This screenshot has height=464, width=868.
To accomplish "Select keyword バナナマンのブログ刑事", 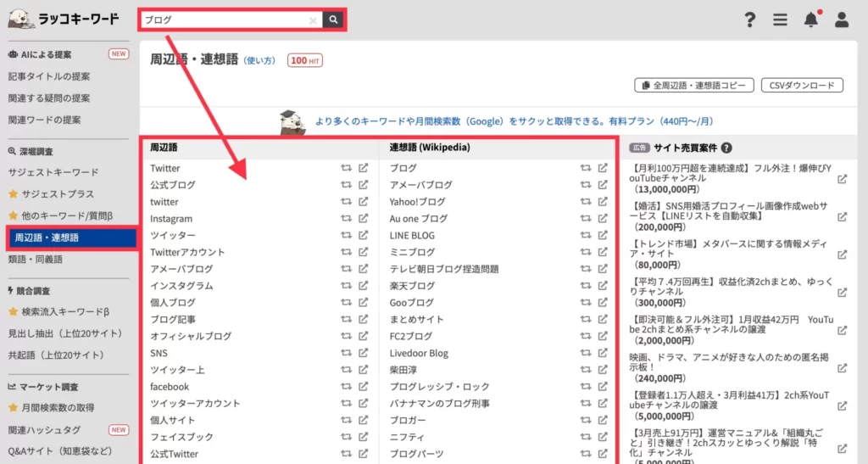I will pyautogui.click(x=440, y=403).
